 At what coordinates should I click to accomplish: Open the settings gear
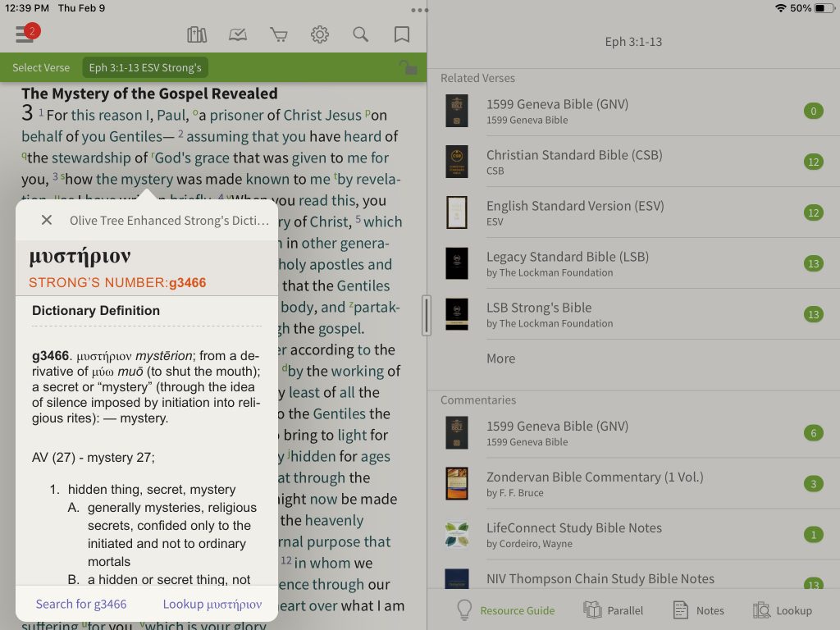click(320, 34)
